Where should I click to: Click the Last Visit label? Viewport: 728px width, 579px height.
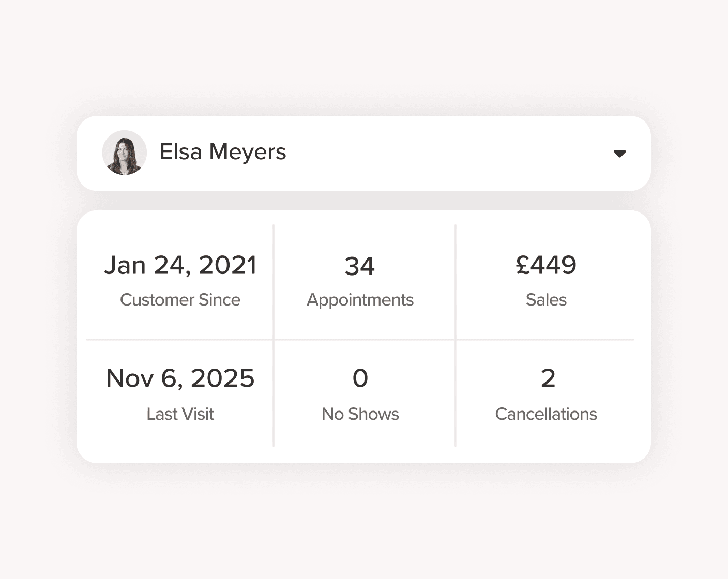180,414
